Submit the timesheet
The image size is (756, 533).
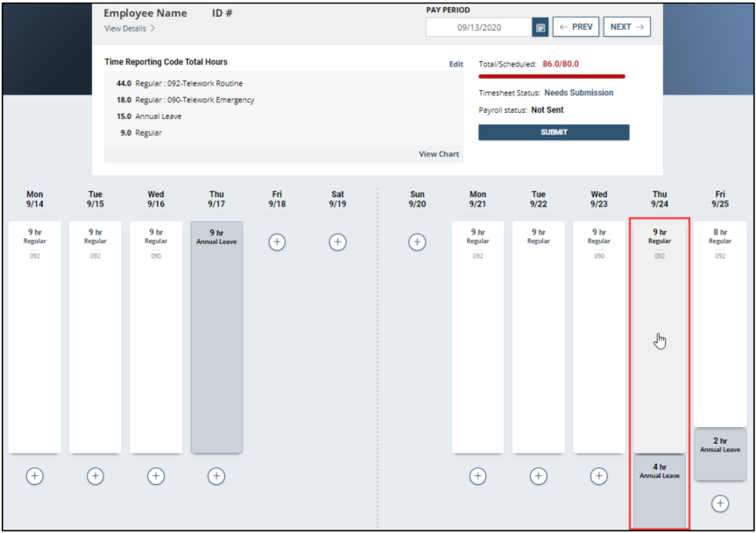pos(554,132)
